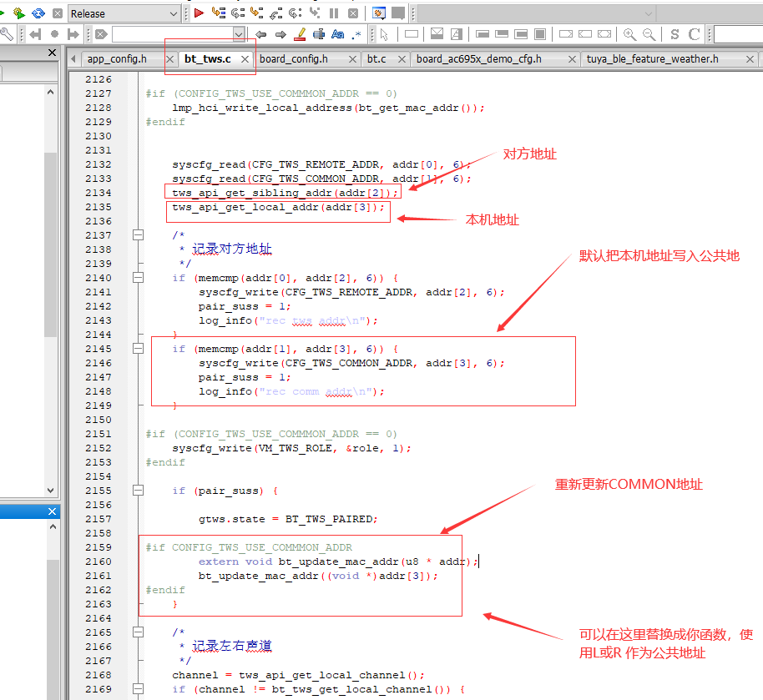Toggle the C comments button

coord(694,34)
